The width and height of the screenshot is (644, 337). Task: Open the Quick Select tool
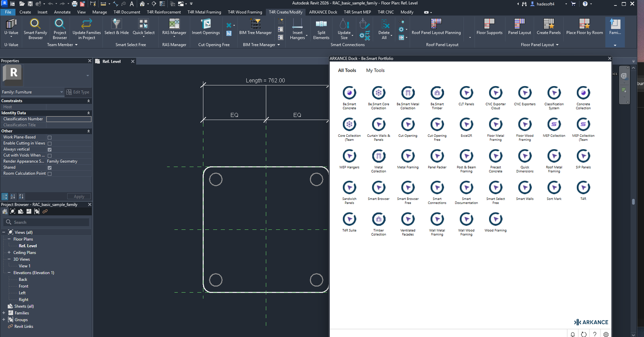[143, 27]
